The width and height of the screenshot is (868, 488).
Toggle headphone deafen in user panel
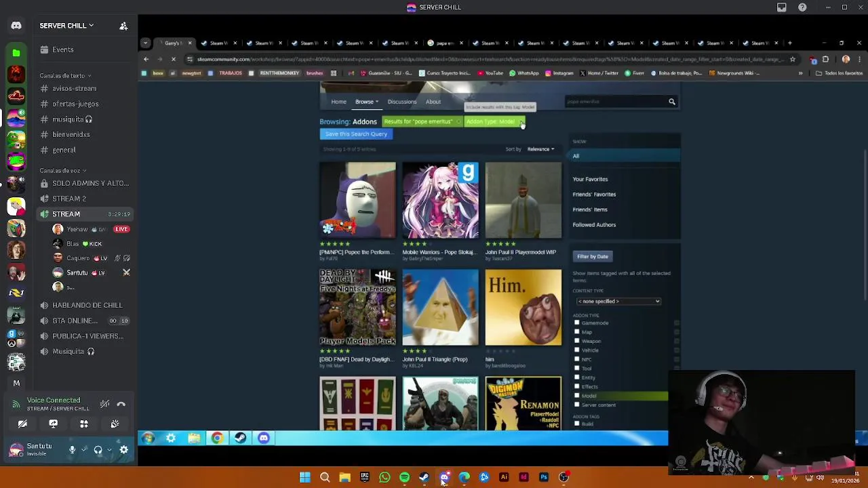(x=98, y=449)
